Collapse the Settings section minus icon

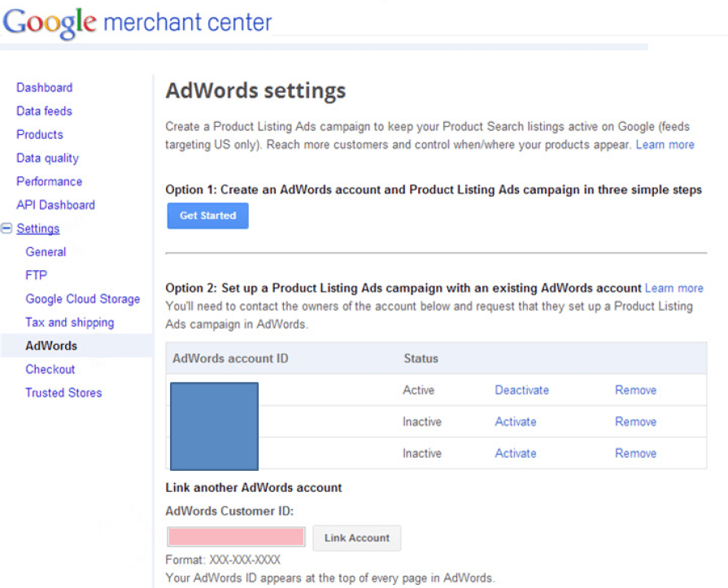(x=7, y=229)
